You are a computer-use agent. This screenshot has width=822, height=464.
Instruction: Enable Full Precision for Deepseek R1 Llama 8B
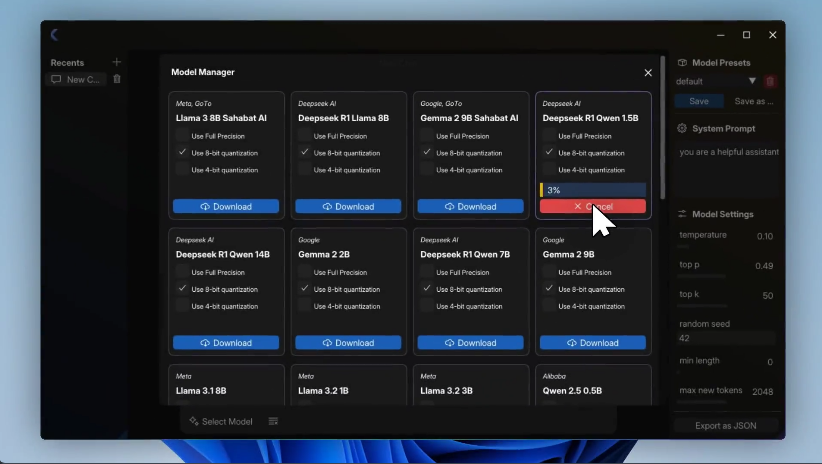[x=304, y=135]
